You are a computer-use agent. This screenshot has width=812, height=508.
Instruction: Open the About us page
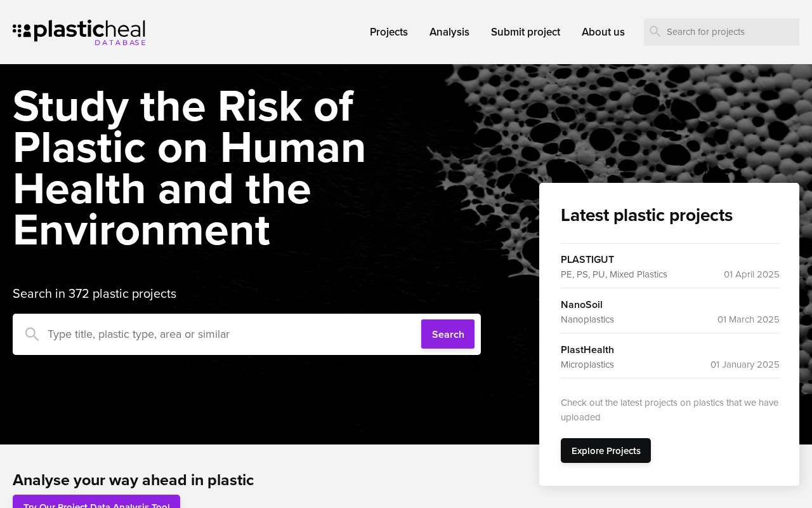tap(603, 32)
